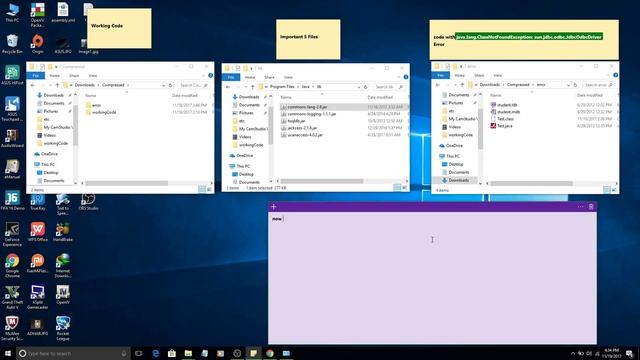Open McAfee Security Scan shortcut
The height and width of the screenshot is (360, 640).
click(x=12, y=328)
